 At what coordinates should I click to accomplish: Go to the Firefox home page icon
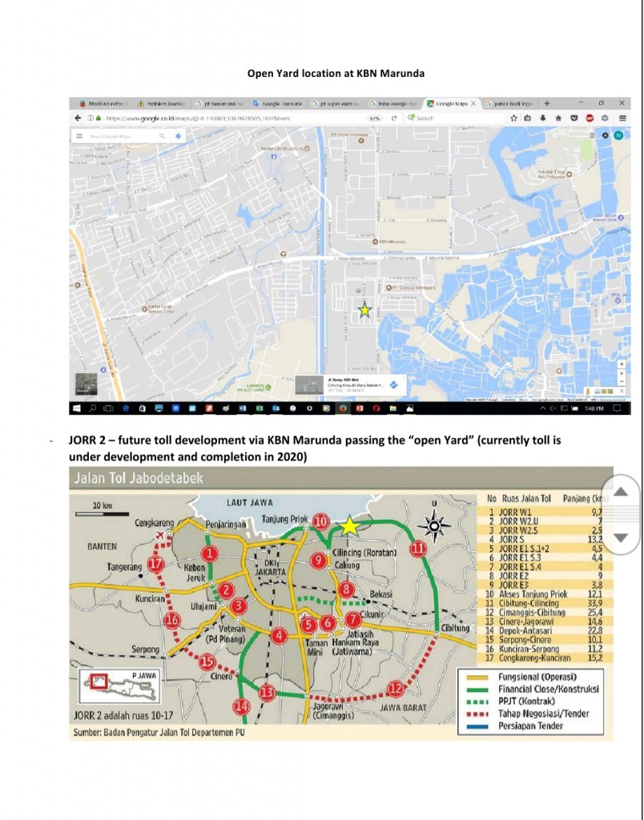pos(558,119)
